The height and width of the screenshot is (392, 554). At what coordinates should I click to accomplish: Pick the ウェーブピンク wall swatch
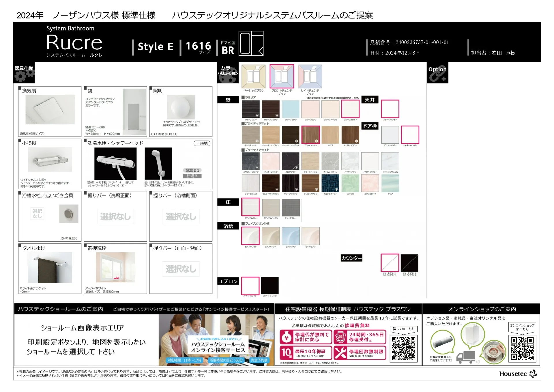(310, 109)
